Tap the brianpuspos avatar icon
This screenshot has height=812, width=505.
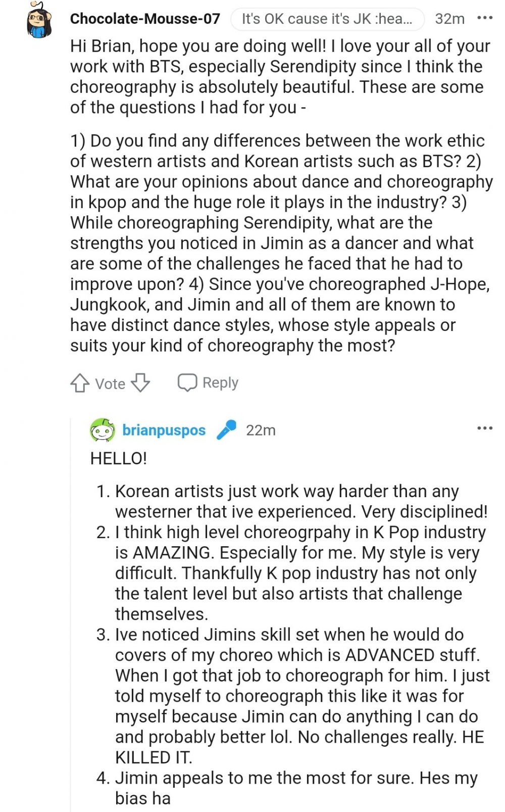coord(103,430)
